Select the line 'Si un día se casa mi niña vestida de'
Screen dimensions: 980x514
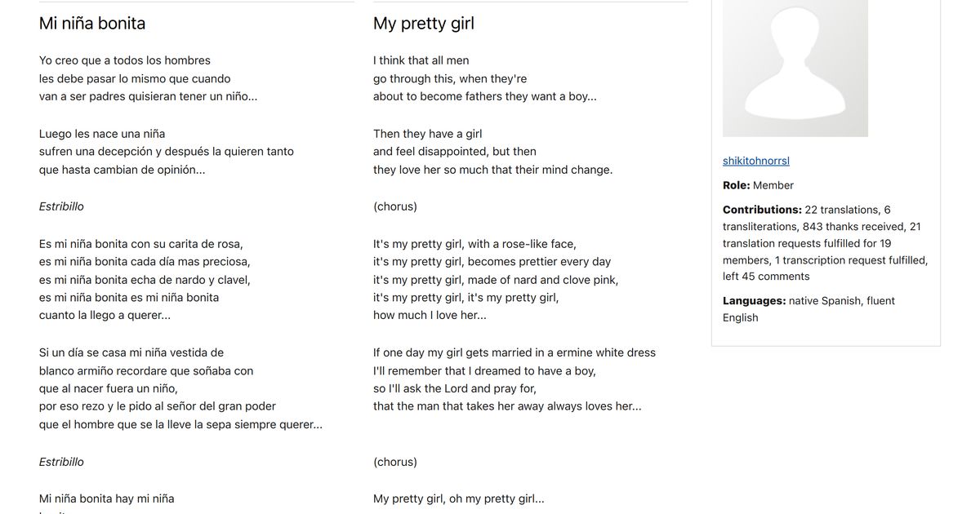coord(131,352)
